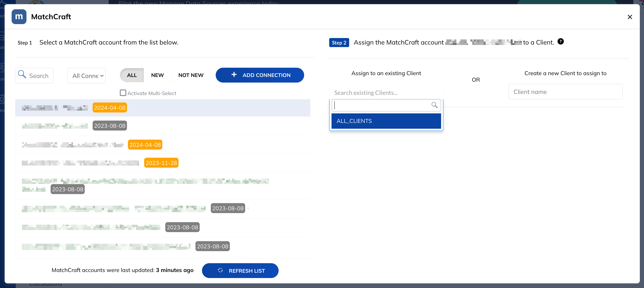Viewport: 644px width, 288px height.
Task: Focus the account Search field
Action: point(34,75)
